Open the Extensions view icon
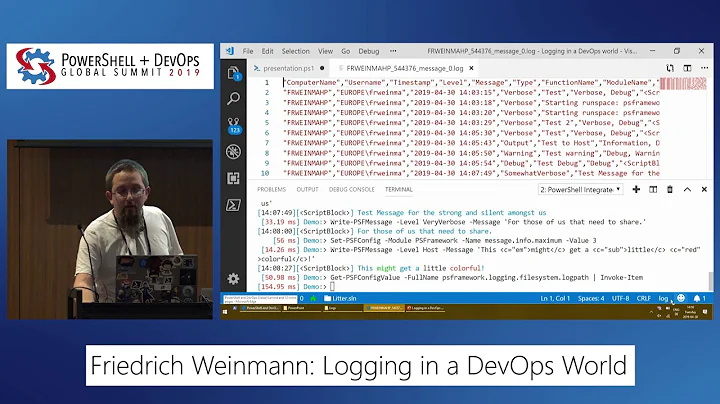This screenshot has width=720, height=404. pos(233,178)
